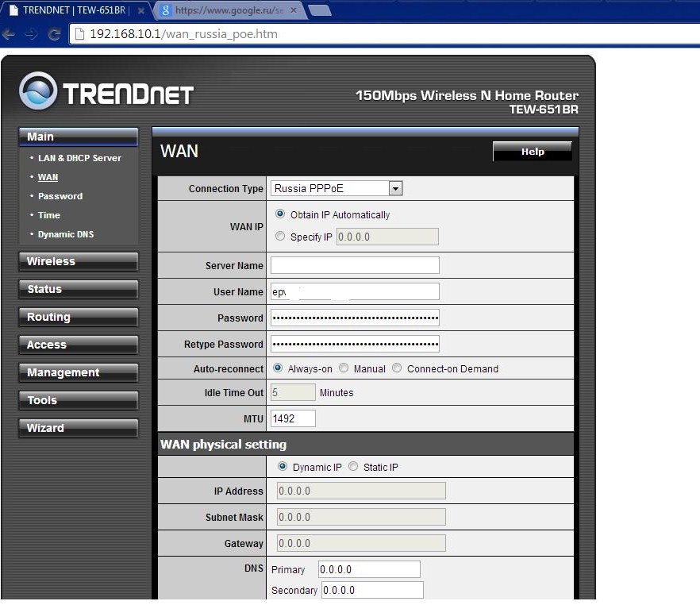
Task: Click the browser Back arrow
Action: click(9, 34)
